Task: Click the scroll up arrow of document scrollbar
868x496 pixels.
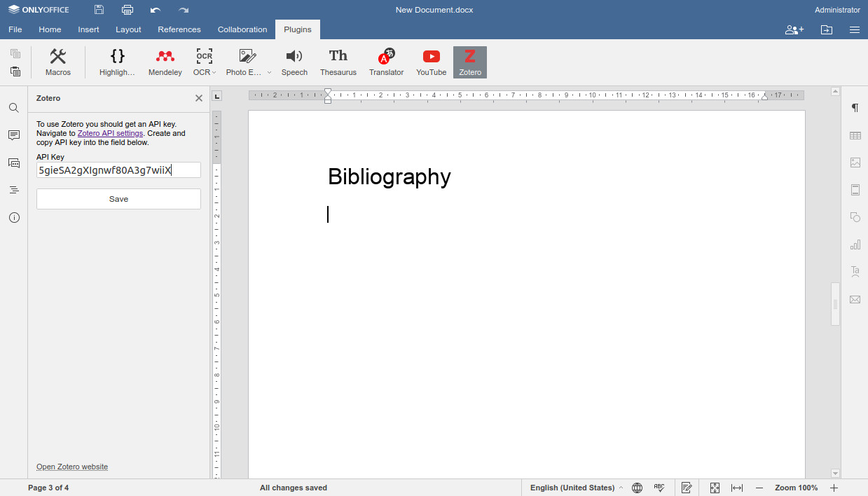Action: (835, 91)
